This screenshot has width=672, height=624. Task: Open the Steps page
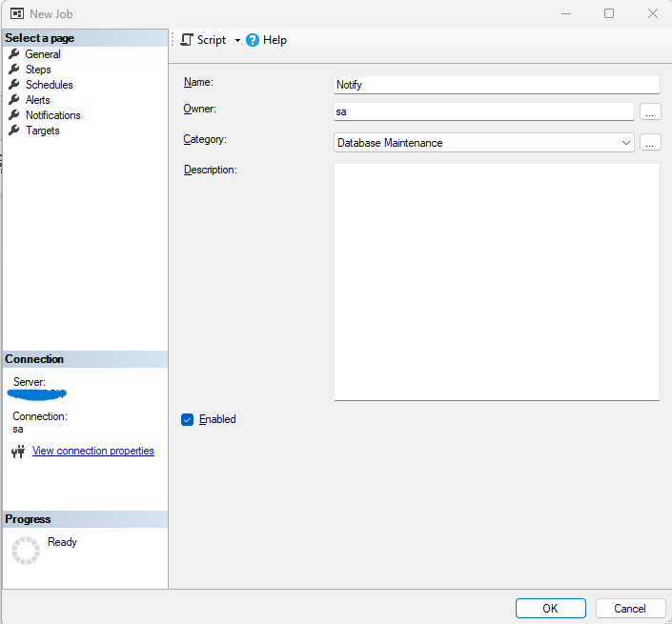coord(38,70)
